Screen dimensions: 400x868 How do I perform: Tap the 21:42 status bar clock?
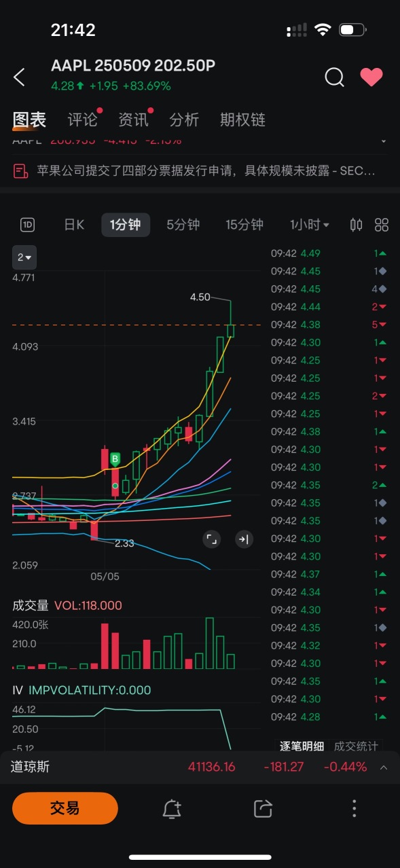(73, 30)
